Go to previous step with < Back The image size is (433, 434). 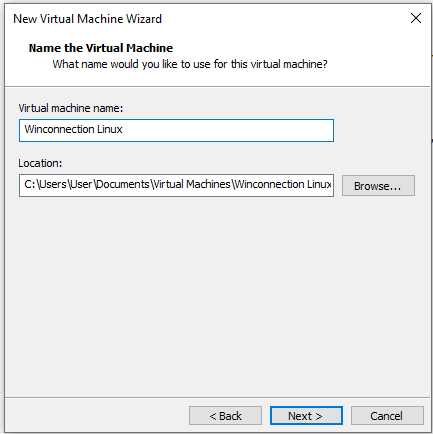click(x=225, y=416)
